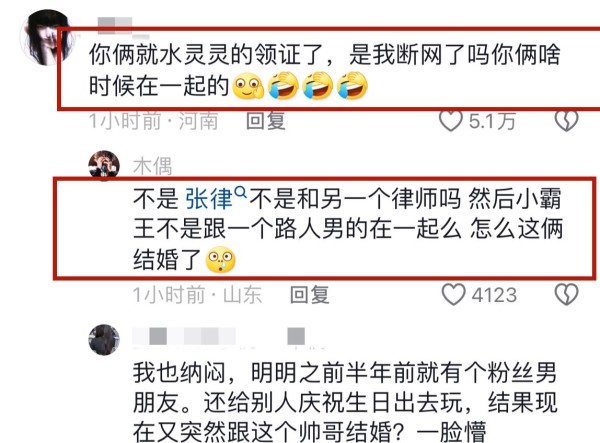The width and height of the screenshot is (600, 443).
Task: Open third commenter's avatar profile
Action: (104, 340)
